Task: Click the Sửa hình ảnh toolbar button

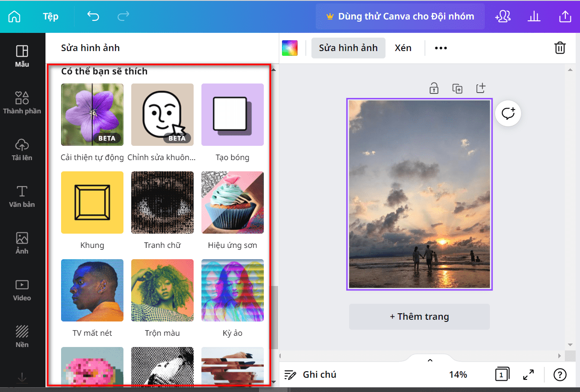Action: coord(348,48)
